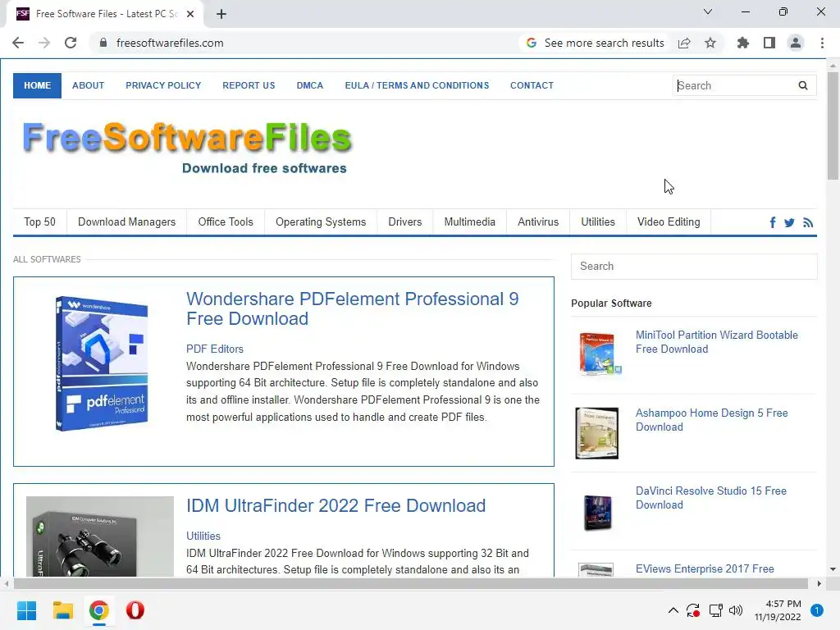Open EULA / Terms and Conditions
Viewport: 840px width, 630px height.
(x=417, y=85)
